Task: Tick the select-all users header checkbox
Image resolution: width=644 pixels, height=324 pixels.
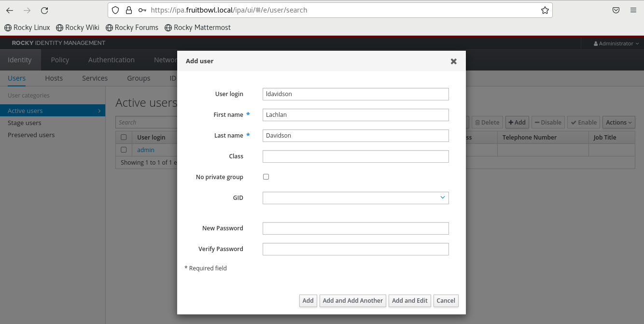Action: point(124,137)
